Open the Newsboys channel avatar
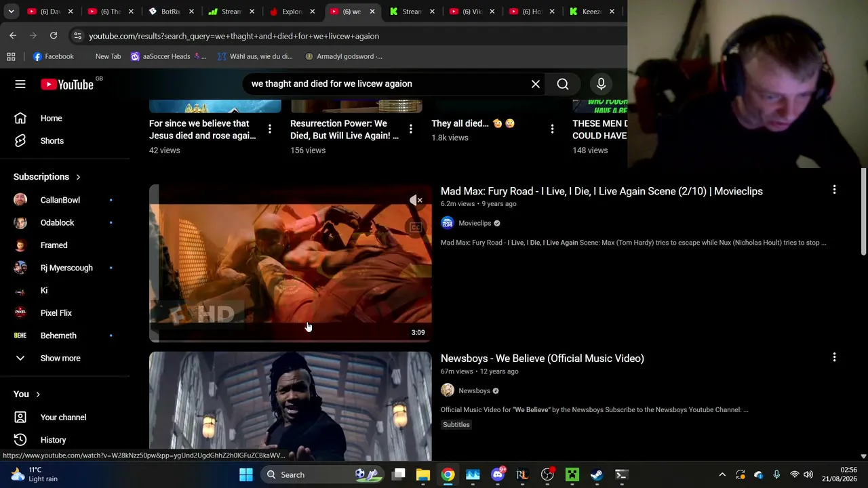Viewport: 868px width, 488px height. click(x=448, y=390)
